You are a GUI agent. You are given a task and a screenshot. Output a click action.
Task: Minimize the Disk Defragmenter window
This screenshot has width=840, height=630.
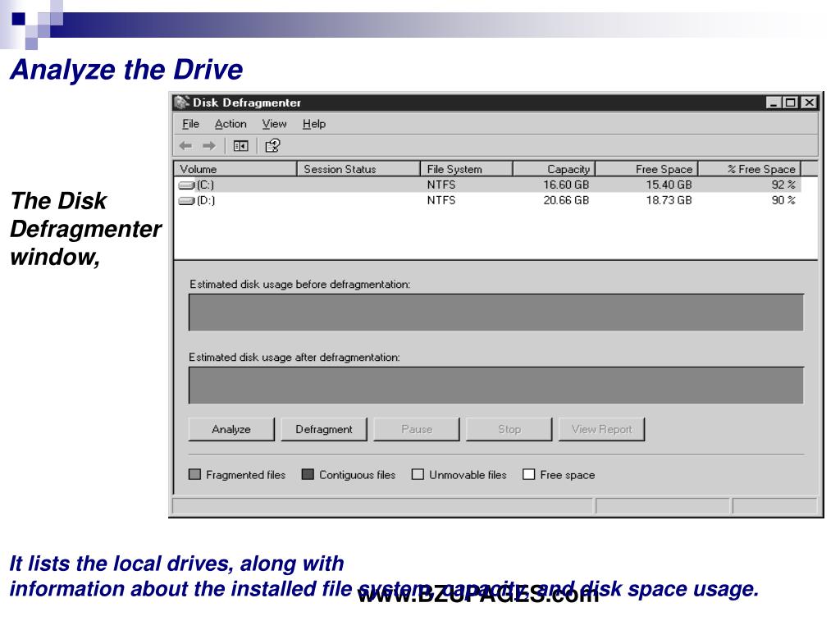(773, 103)
